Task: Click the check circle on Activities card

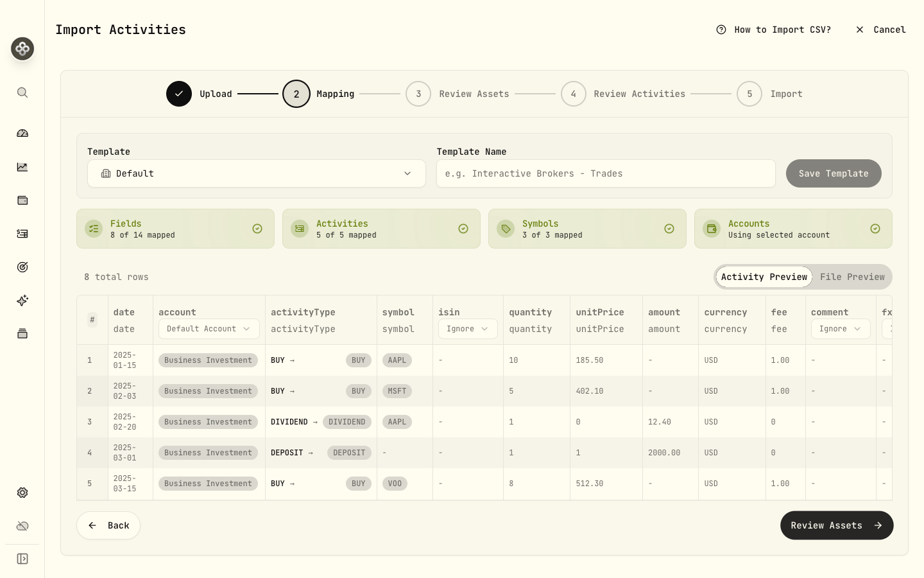Action: point(463,229)
